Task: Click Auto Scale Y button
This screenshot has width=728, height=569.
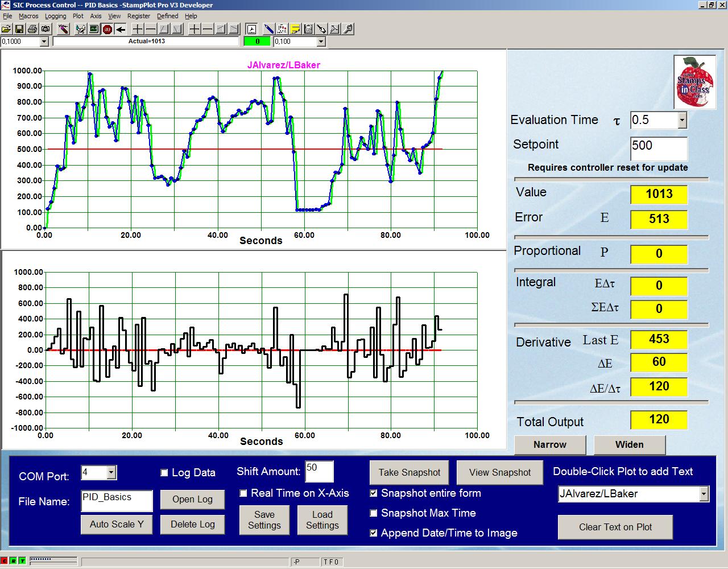Action: coord(117,524)
